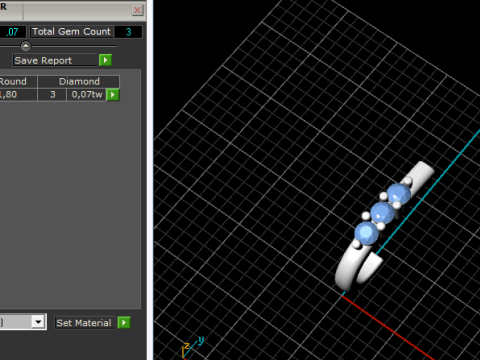
Task: Select the Total Gem Count label
Action: pos(72,32)
